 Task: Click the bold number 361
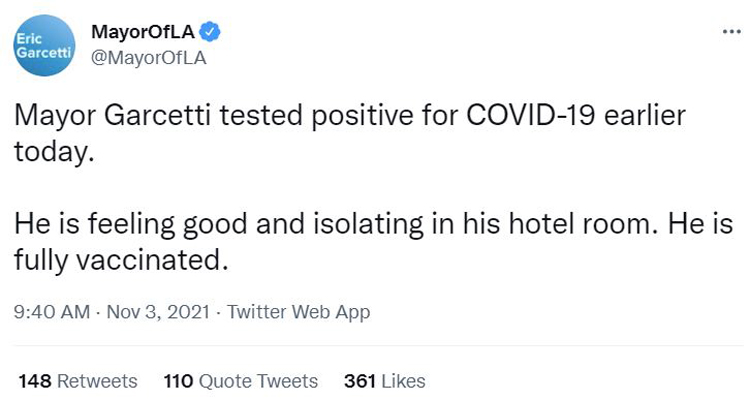(360, 381)
